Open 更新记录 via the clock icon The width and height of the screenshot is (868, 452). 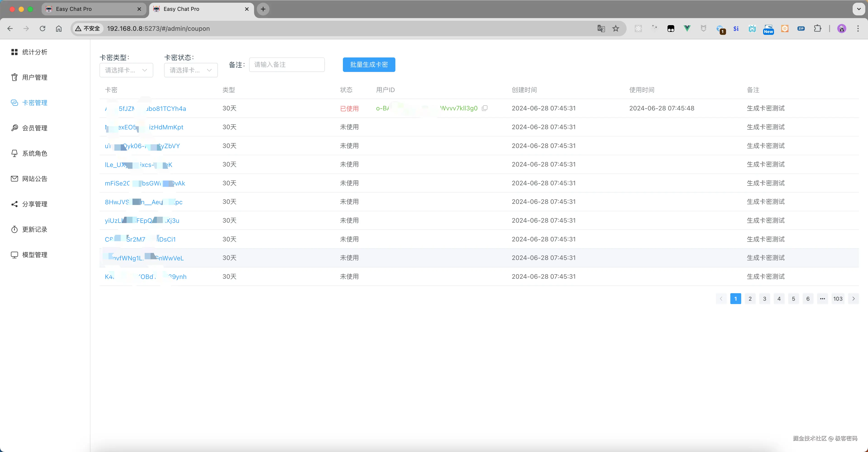pyautogui.click(x=14, y=229)
